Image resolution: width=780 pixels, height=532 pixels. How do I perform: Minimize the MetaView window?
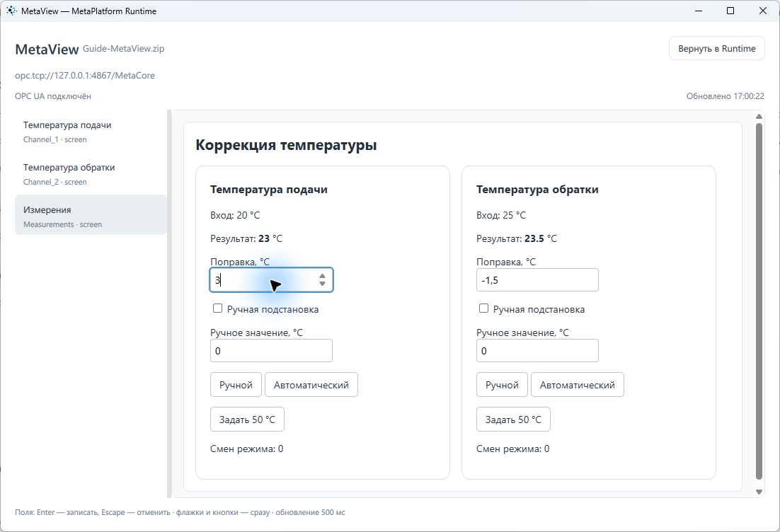[x=699, y=11]
